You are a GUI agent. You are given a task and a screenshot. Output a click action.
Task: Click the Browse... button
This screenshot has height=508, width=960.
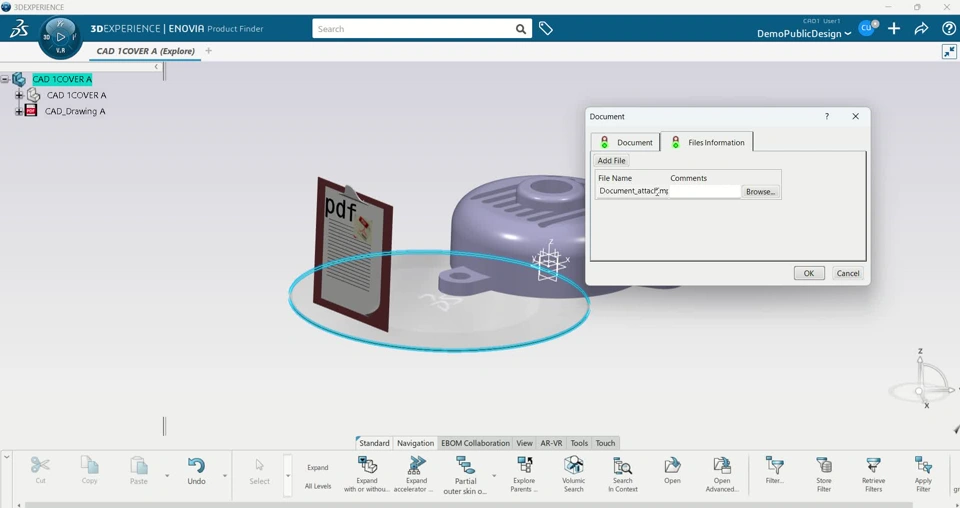tap(760, 192)
